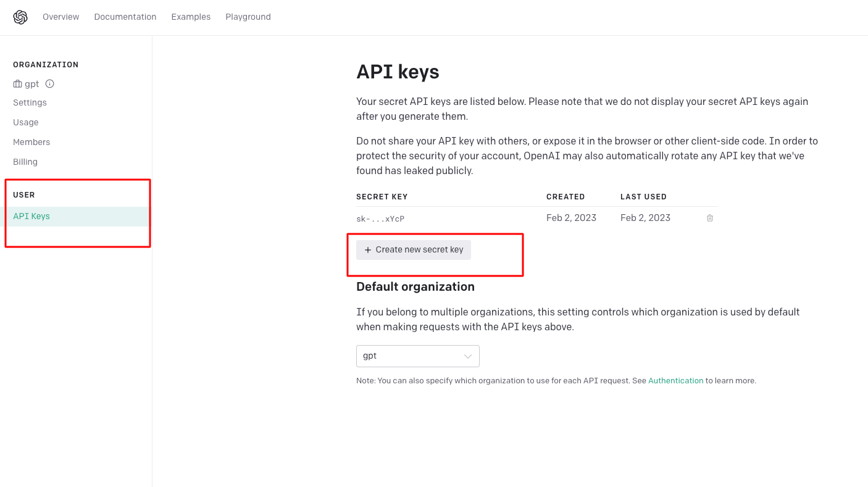Image resolution: width=868 pixels, height=487 pixels.
Task: Click the Created date Feb 2, 2023
Action: coord(571,218)
